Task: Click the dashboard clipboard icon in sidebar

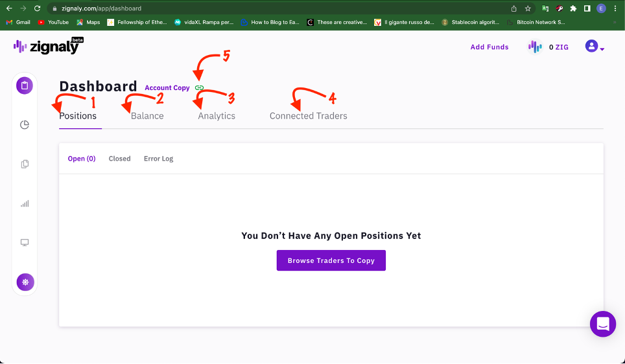Action: click(x=25, y=85)
